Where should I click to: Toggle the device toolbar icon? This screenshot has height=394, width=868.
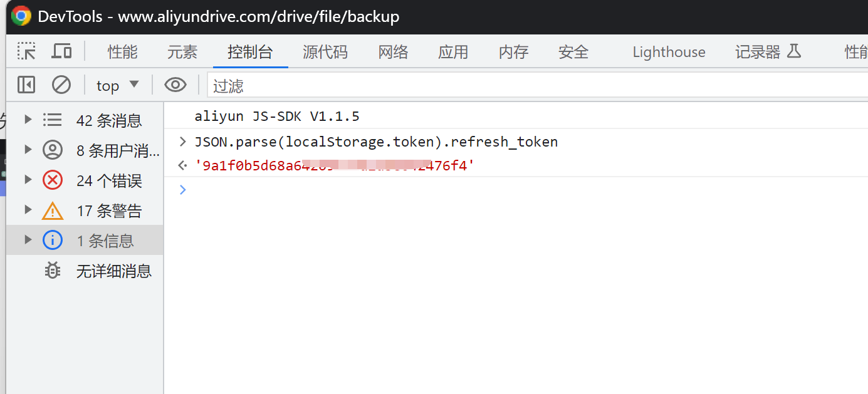(x=61, y=51)
